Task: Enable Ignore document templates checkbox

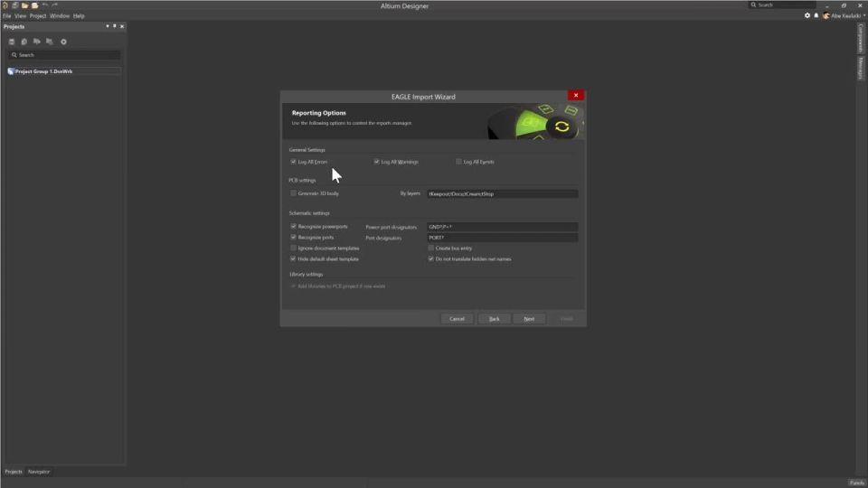Action: pos(293,248)
